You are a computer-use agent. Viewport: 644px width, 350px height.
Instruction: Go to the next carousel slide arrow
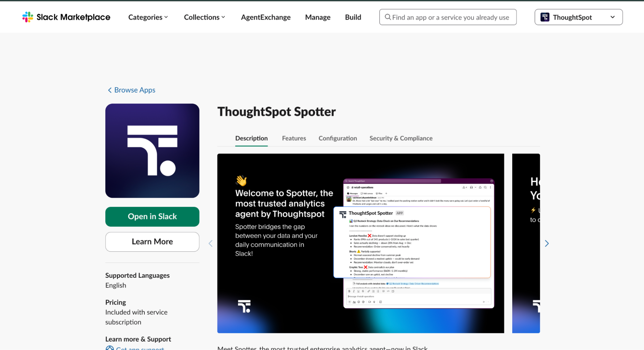(x=547, y=244)
